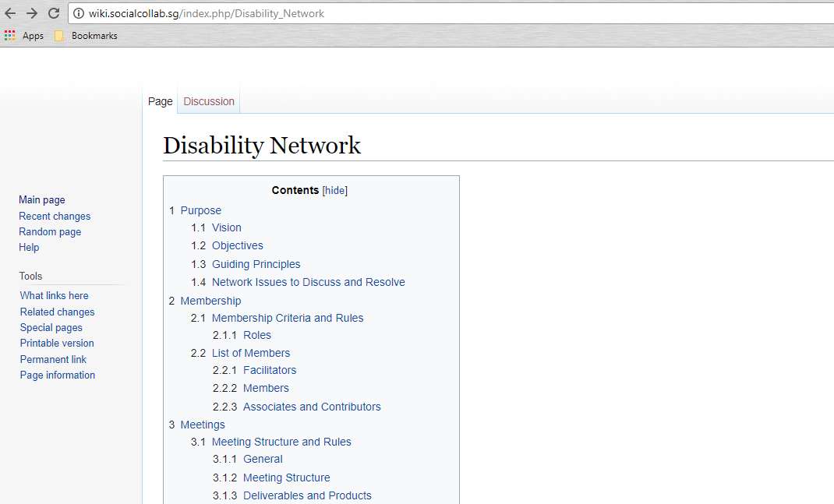Open a Random page
The width and height of the screenshot is (834, 504).
[x=50, y=232]
